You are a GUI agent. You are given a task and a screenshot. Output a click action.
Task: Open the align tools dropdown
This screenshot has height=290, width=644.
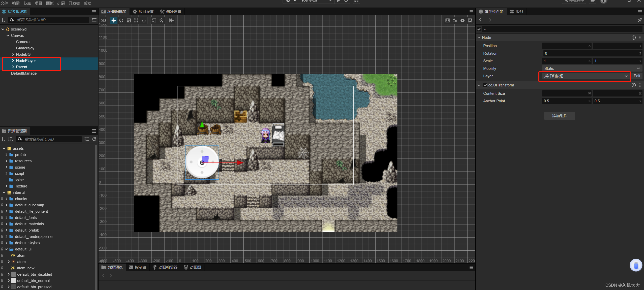pos(172,20)
